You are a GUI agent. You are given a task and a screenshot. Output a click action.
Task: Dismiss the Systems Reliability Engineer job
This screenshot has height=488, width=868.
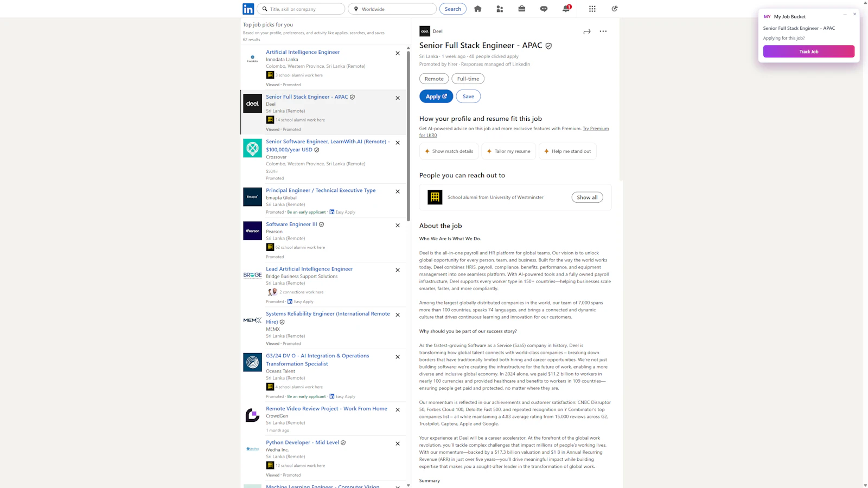pyautogui.click(x=398, y=315)
